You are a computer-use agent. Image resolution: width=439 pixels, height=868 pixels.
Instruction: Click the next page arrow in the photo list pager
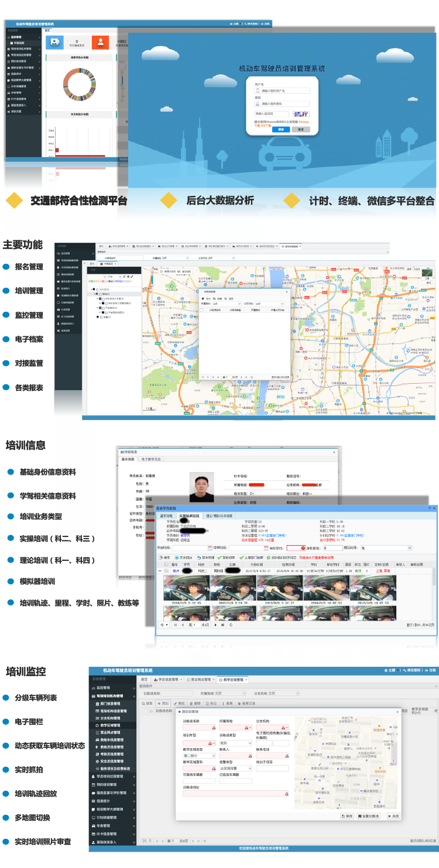click(x=216, y=625)
